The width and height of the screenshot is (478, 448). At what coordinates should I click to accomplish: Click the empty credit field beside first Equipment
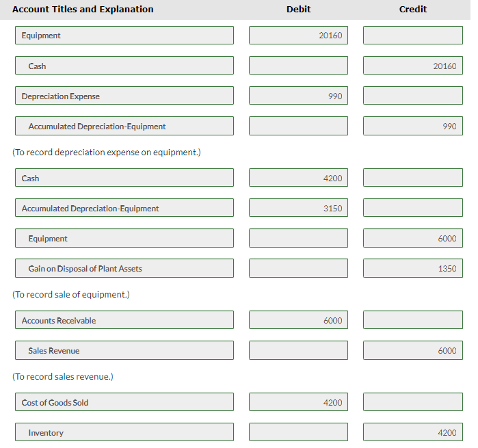coord(413,35)
